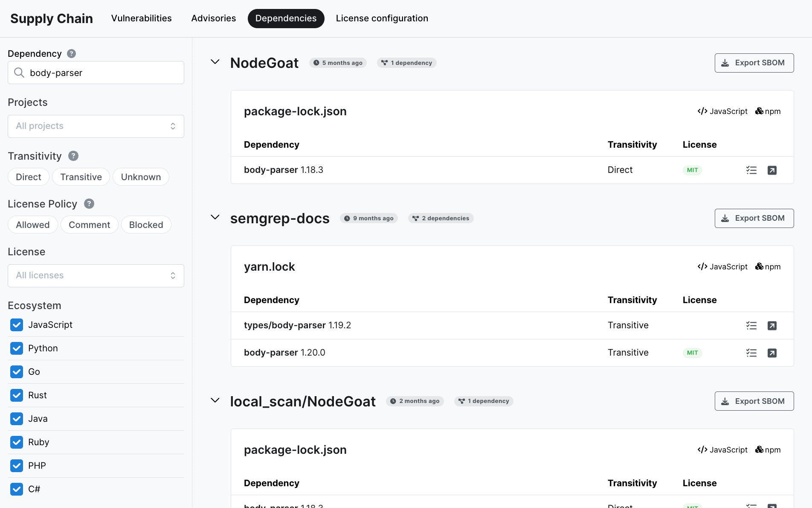The width and height of the screenshot is (812, 508).
Task: Click details list icon for body-parser 1.20.0
Action: coord(751,353)
